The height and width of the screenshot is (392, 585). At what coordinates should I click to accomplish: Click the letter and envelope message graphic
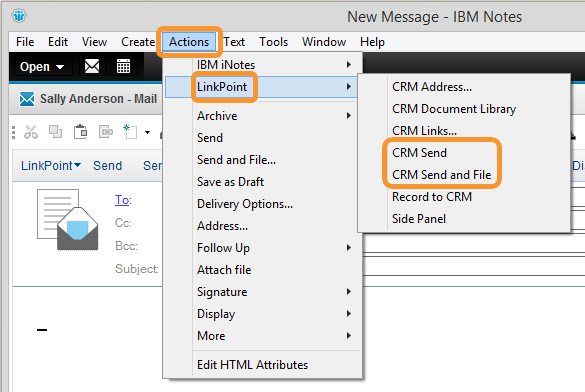(x=68, y=220)
